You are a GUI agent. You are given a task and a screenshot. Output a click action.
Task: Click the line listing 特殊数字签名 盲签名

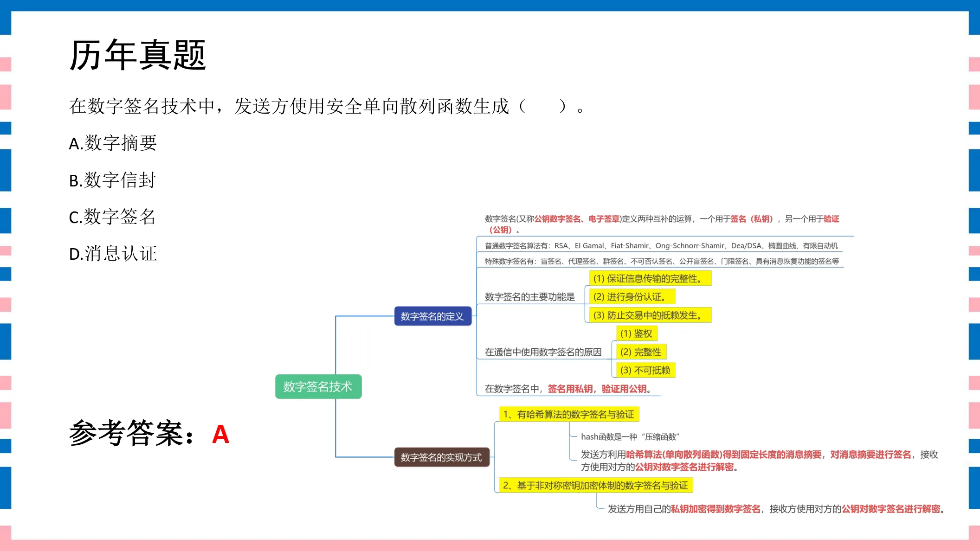662,261
